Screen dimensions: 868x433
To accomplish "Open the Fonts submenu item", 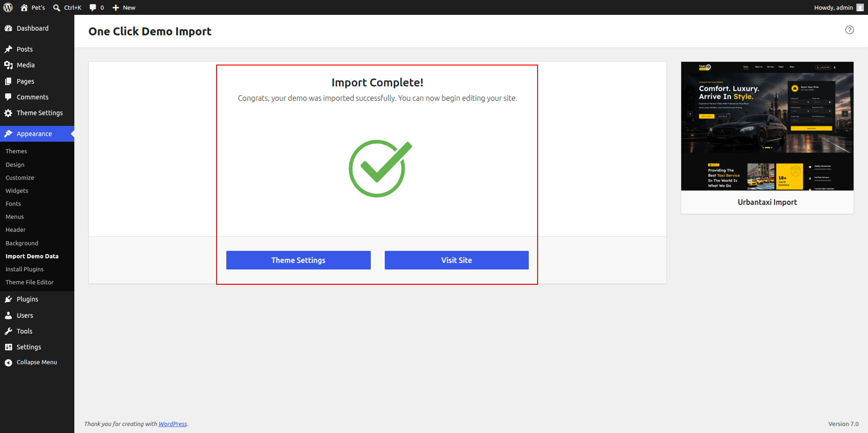I will [x=13, y=204].
